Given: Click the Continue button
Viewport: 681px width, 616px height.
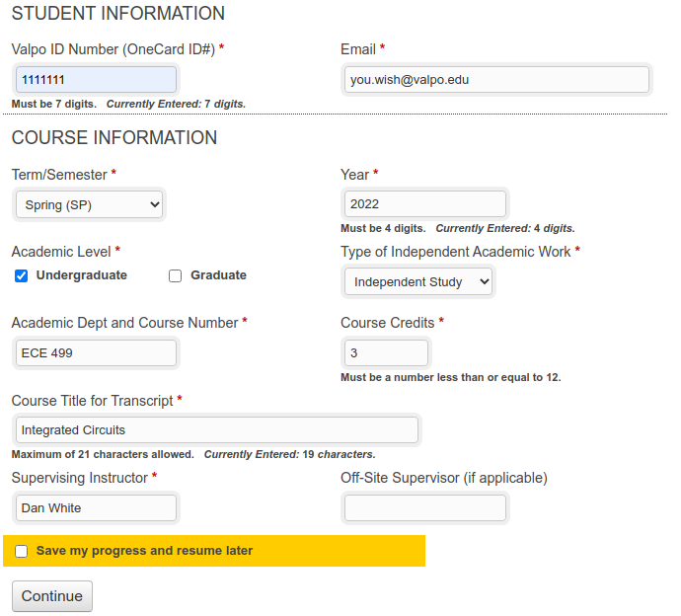Looking at the screenshot, I should coord(52,596).
